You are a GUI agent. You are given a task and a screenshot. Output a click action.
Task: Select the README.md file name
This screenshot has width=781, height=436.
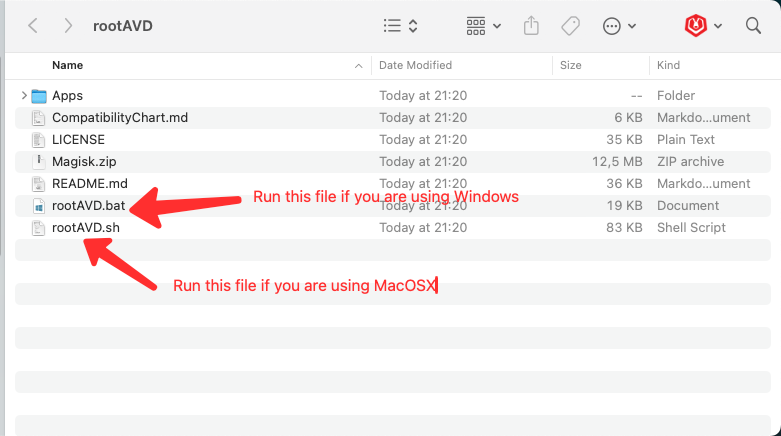point(90,183)
